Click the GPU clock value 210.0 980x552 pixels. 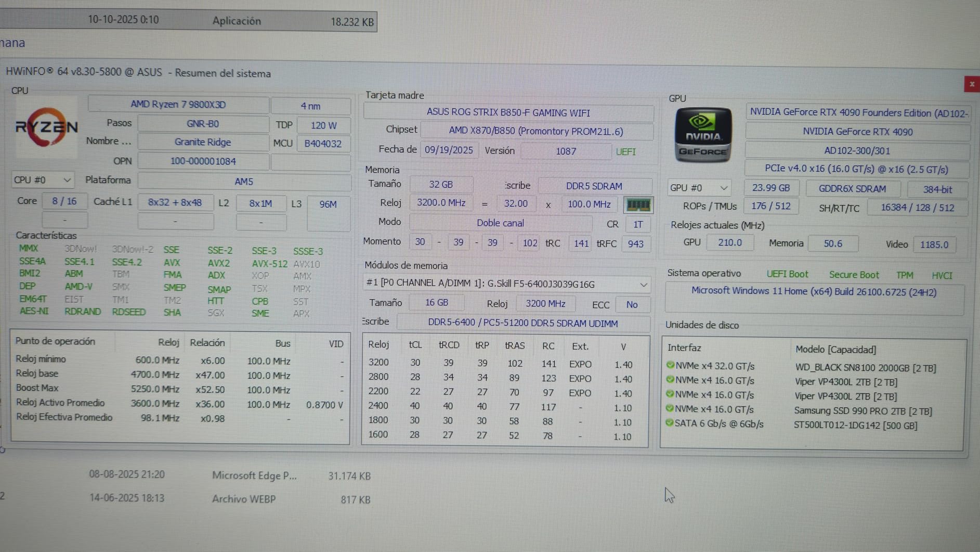pos(730,243)
